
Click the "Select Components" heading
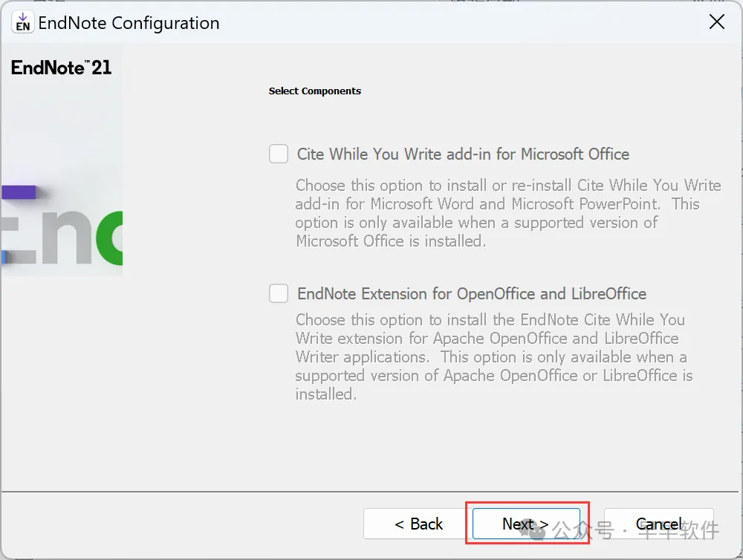click(x=314, y=91)
